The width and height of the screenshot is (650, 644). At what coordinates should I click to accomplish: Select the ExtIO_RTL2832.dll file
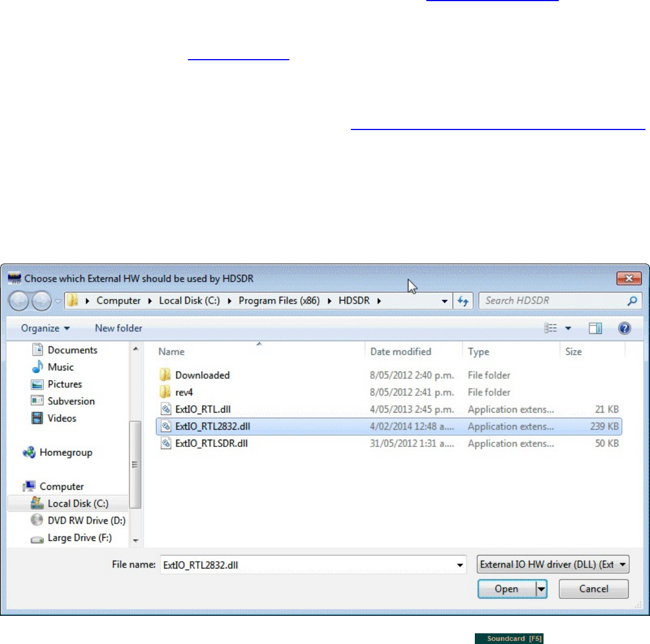click(389, 427)
